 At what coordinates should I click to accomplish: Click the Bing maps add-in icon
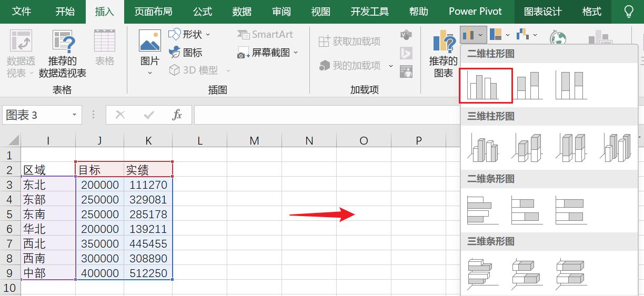406,53
